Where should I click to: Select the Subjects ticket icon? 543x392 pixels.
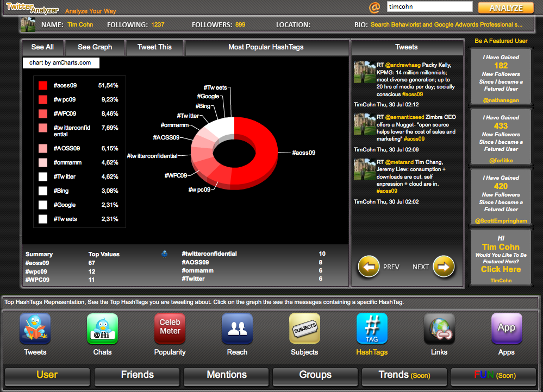click(x=304, y=329)
